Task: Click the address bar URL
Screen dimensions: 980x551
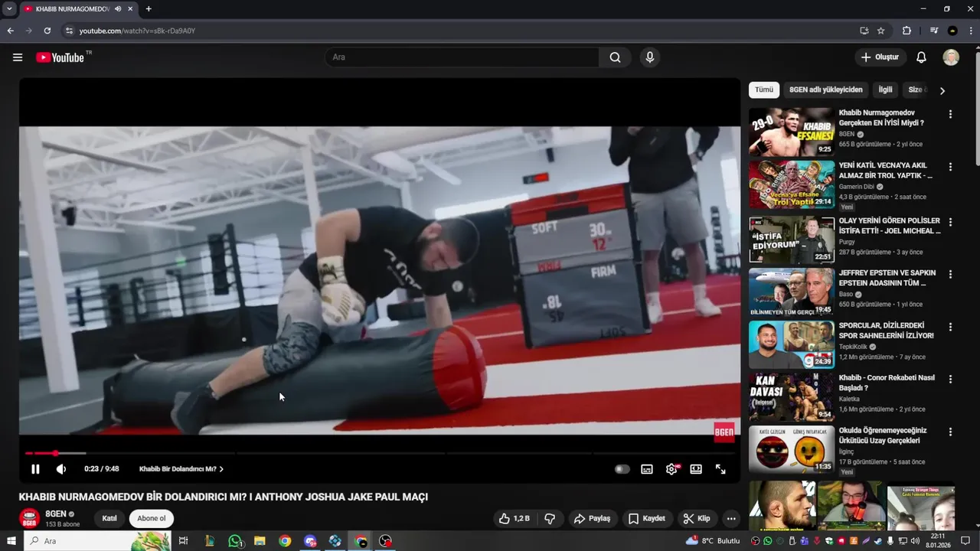Action: [x=137, y=31]
